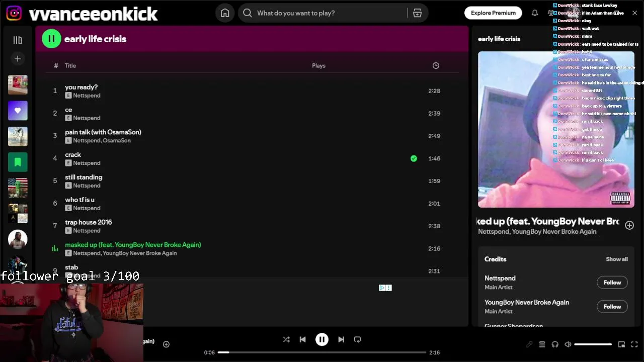Close the chat overlay with X

pos(634,13)
